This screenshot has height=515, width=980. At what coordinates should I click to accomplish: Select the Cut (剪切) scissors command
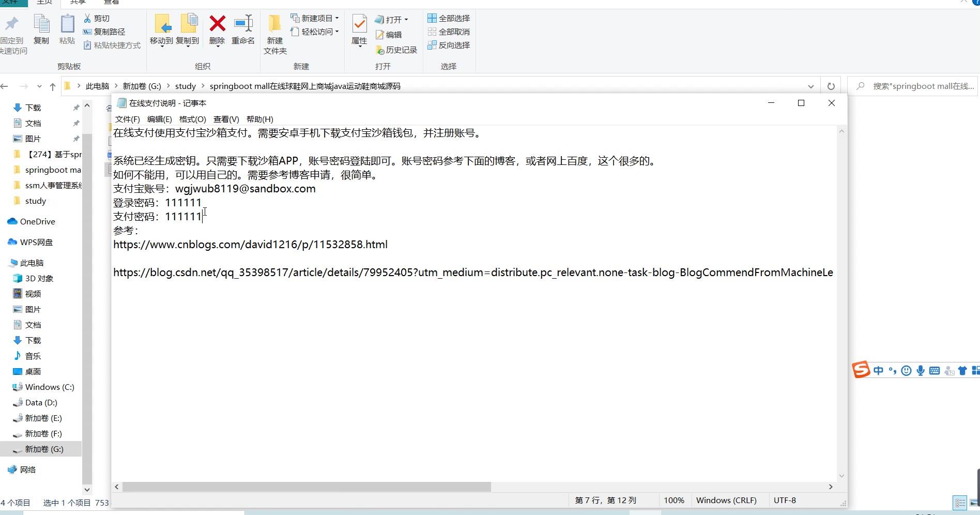97,18
